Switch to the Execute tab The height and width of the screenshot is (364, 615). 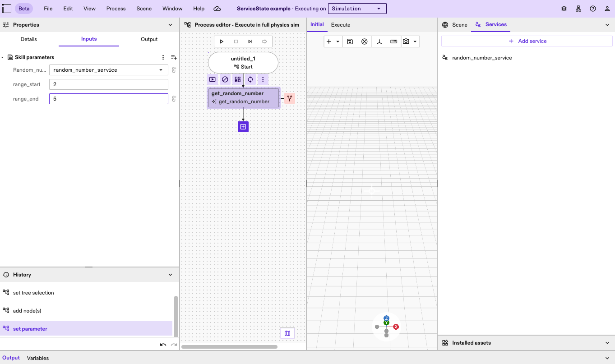pyautogui.click(x=340, y=25)
